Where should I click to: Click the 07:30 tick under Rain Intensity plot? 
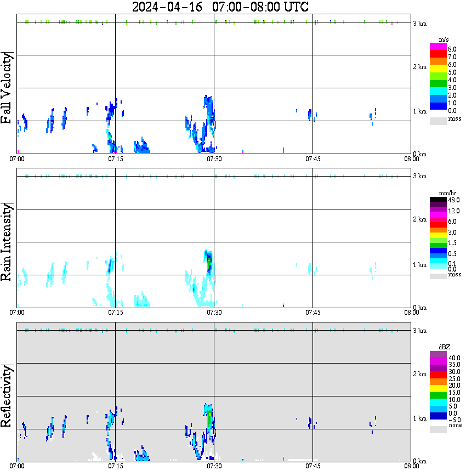[x=214, y=313]
